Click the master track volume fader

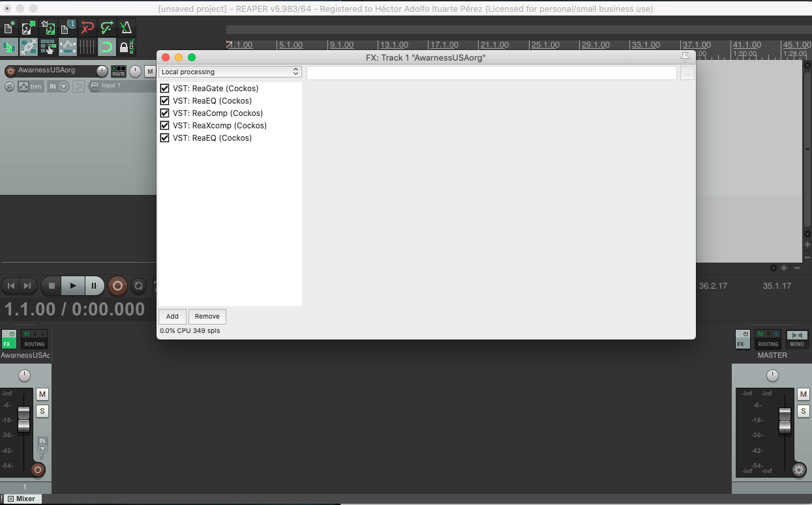(x=785, y=420)
